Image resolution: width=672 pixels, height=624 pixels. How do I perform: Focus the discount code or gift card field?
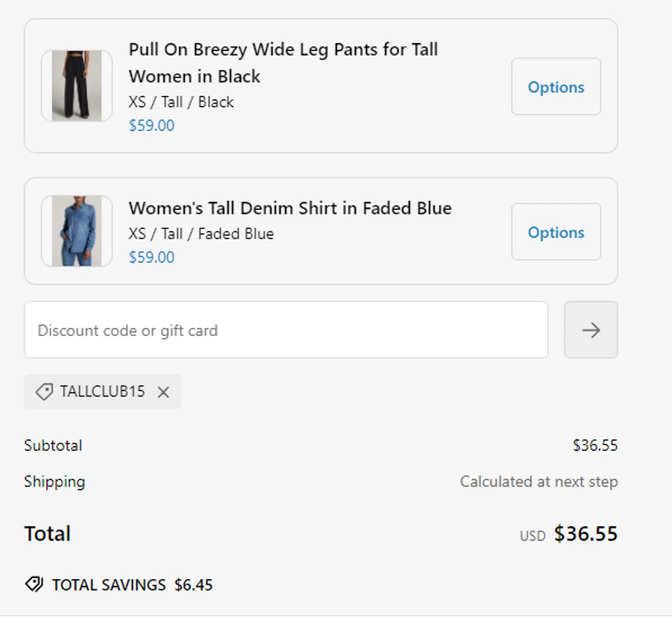286,330
